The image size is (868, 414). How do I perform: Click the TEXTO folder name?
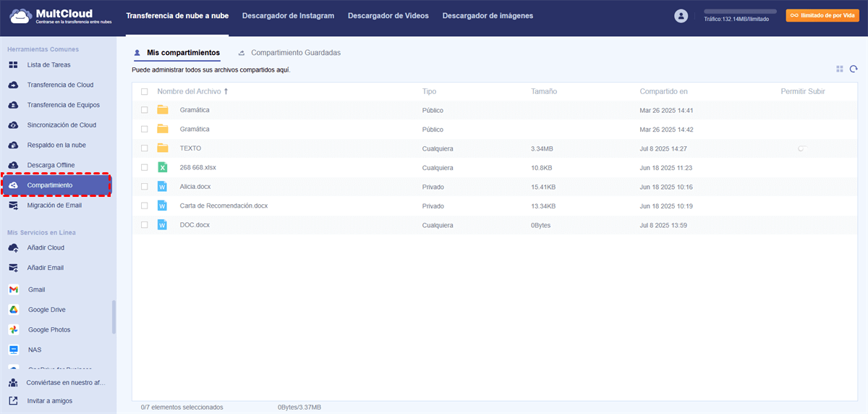point(190,148)
